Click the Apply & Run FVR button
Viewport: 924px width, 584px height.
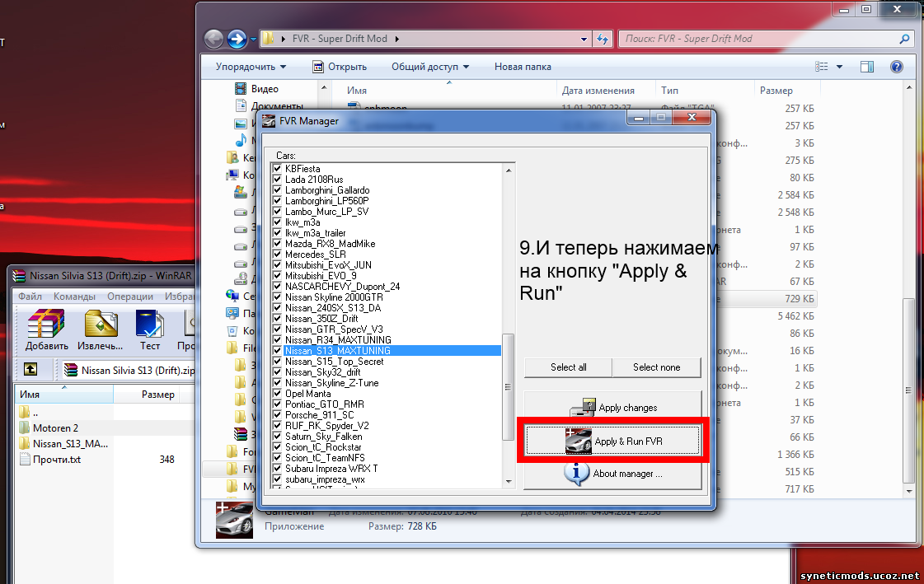point(612,442)
